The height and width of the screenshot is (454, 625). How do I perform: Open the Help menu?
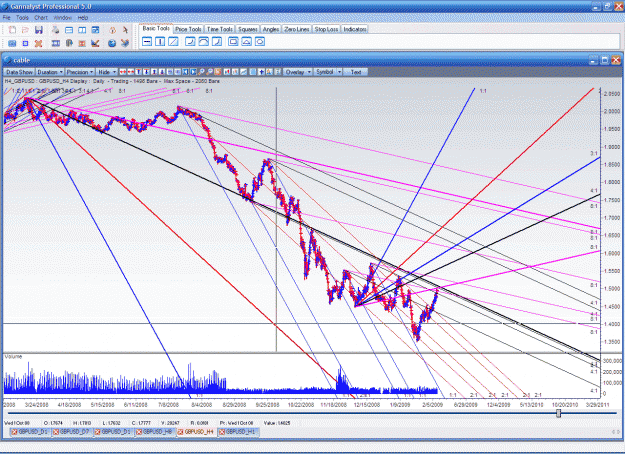click(x=83, y=18)
